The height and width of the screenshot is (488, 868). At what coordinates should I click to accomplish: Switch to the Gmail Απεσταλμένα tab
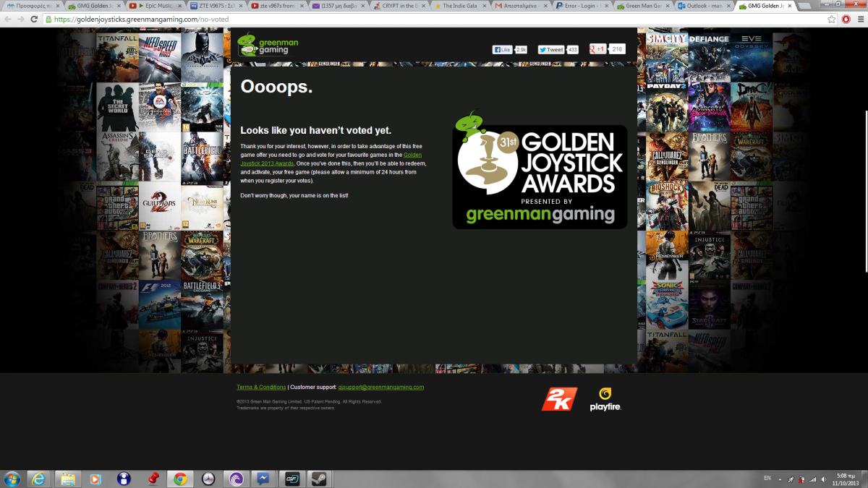click(x=522, y=6)
